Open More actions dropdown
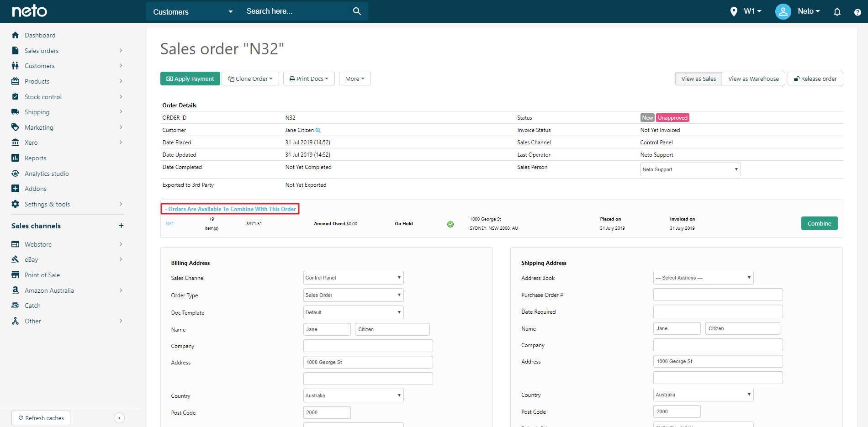The width and height of the screenshot is (868, 427). [355, 79]
